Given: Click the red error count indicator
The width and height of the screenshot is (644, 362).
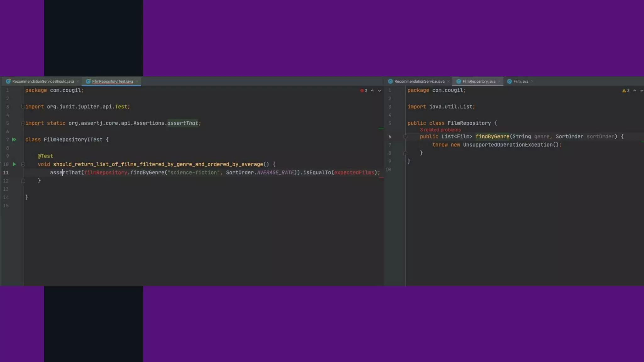Looking at the screenshot, I should pyautogui.click(x=364, y=90).
